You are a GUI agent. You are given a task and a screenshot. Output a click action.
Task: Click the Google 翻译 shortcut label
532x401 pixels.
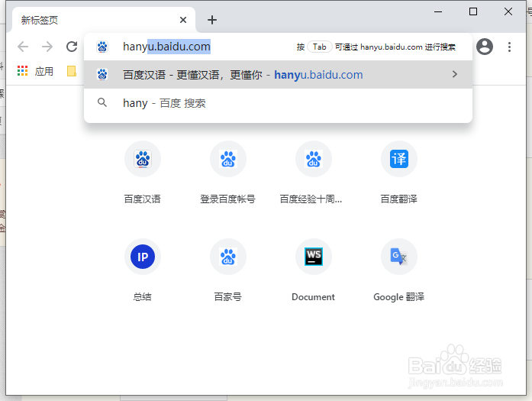pyautogui.click(x=398, y=297)
